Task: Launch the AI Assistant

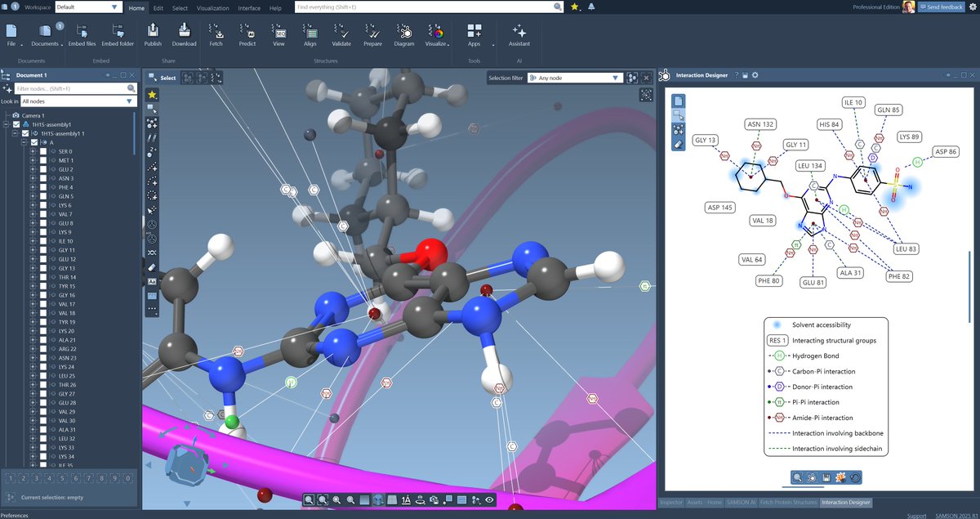Action: [x=519, y=34]
